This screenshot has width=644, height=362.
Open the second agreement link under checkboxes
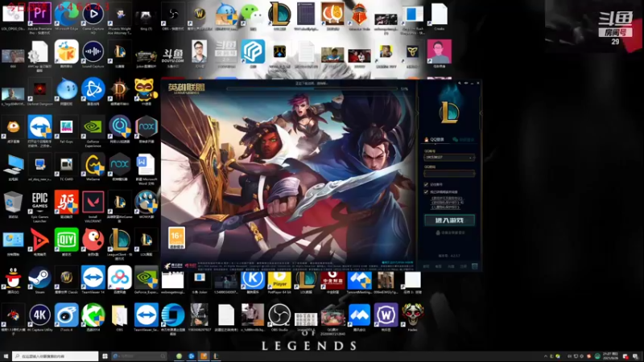tap(447, 203)
